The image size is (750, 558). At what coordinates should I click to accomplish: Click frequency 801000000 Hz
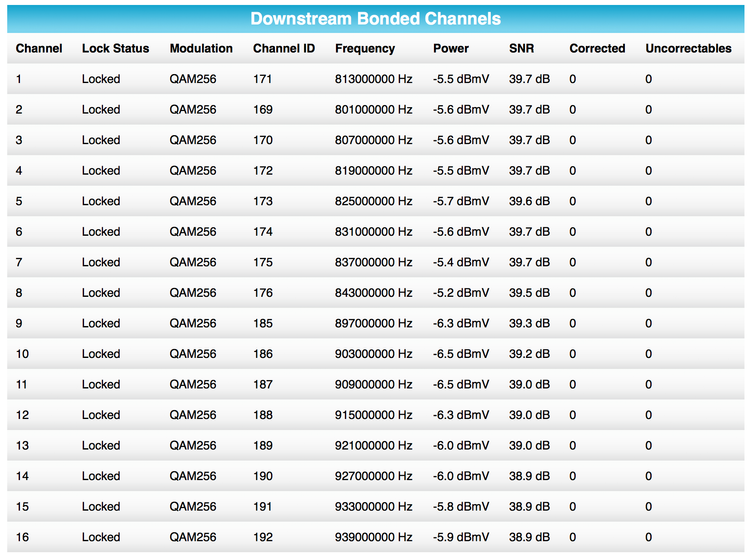coord(374,109)
